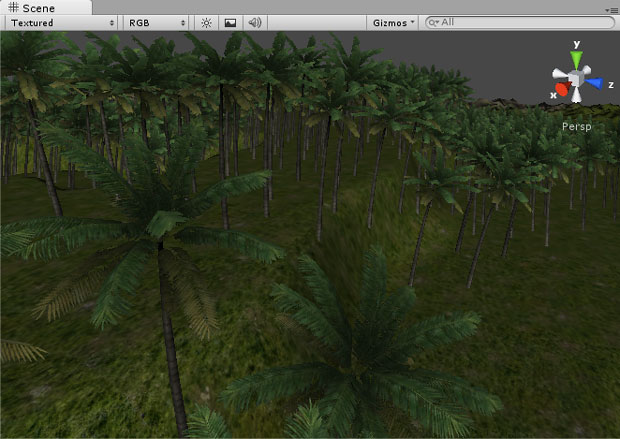Toggle the game overlay picture icon
620x439 pixels.
230,22
